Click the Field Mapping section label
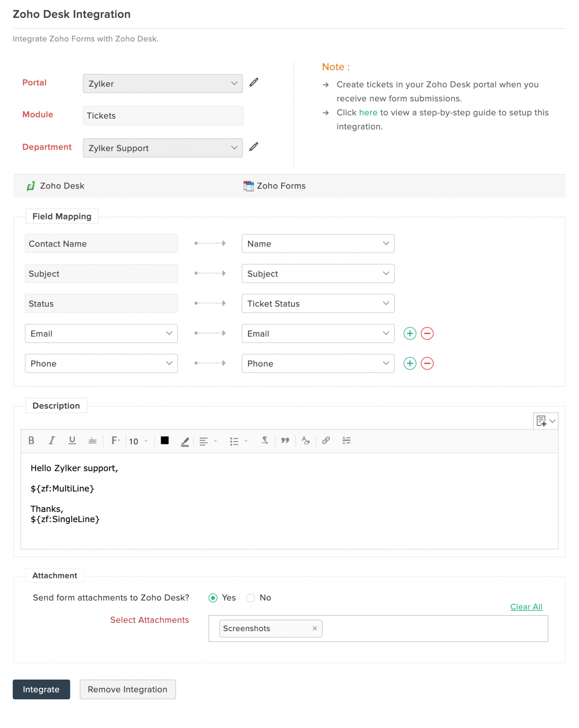This screenshot has width=579, height=728. point(62,216)
